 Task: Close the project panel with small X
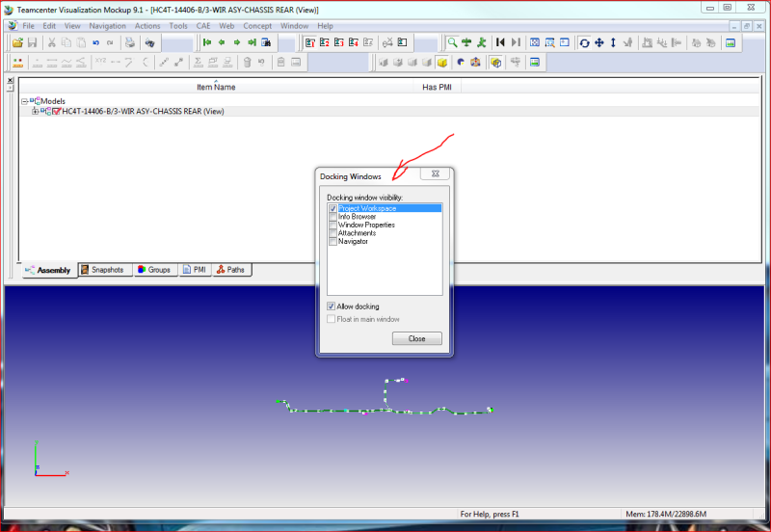pyautogui.click(x=11, y=80)
